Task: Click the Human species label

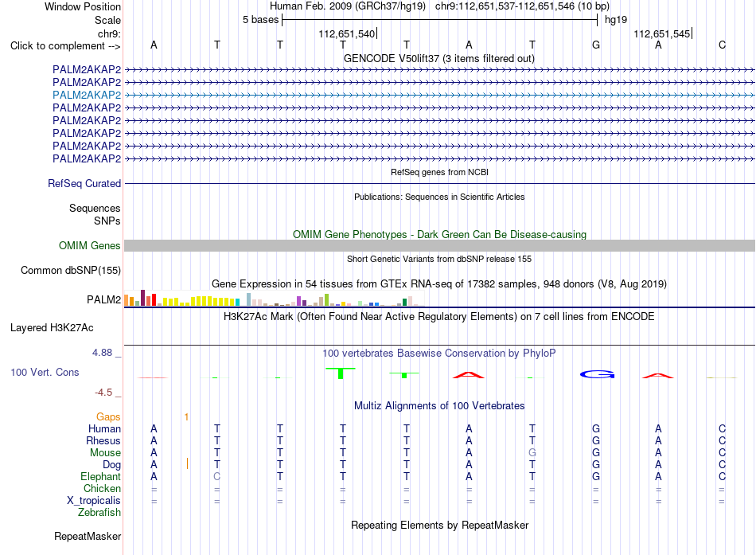Action: click(104, 429)
